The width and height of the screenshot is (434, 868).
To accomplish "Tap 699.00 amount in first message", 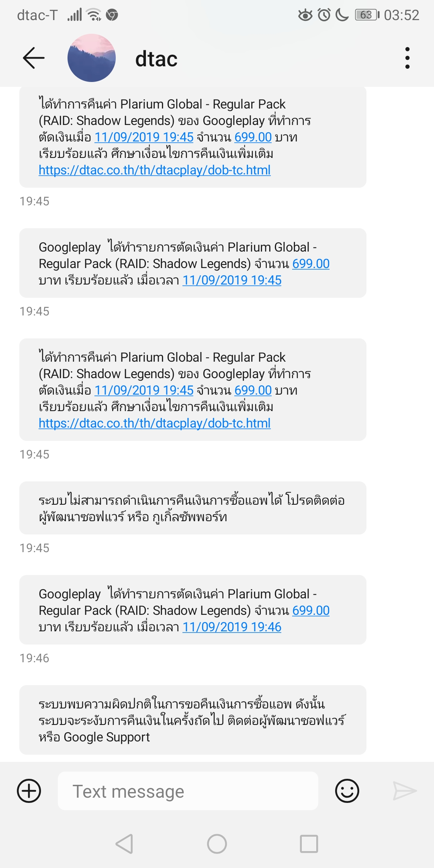I will 253,137.
